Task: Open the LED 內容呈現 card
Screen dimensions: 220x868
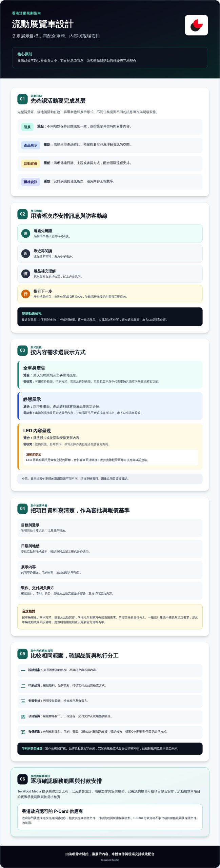Action: 110,447
